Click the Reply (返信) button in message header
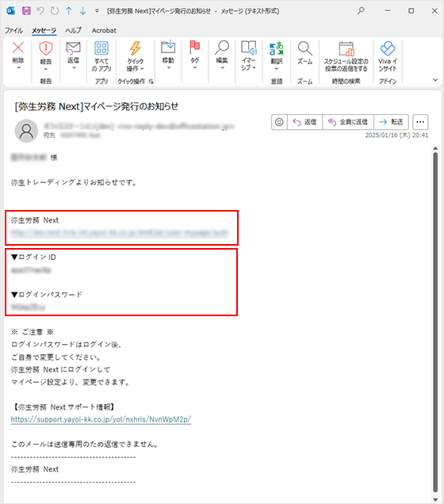This screenshot has height=504, width=444. 304,122
